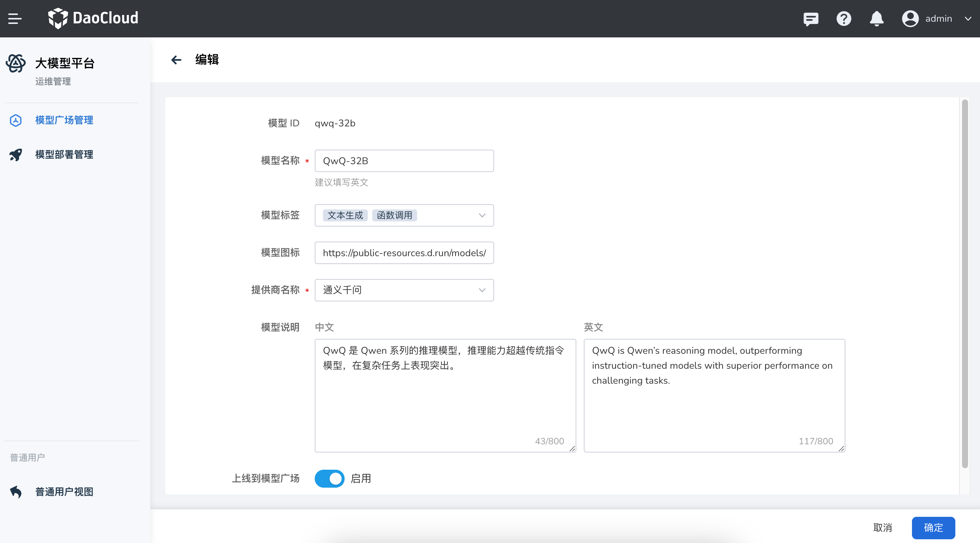
Task: Open the notification bell
Action: (x=876, y=18)
